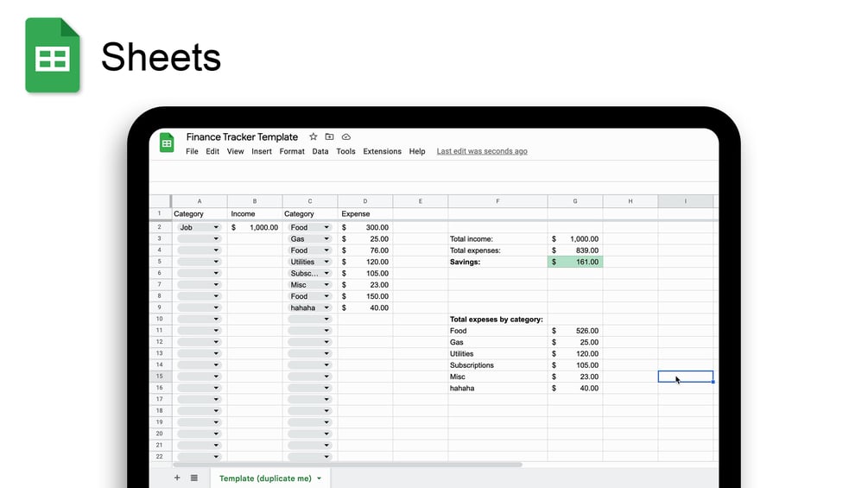Click the Expense header cell
868x488 pixels.
[x=365, y=213]
